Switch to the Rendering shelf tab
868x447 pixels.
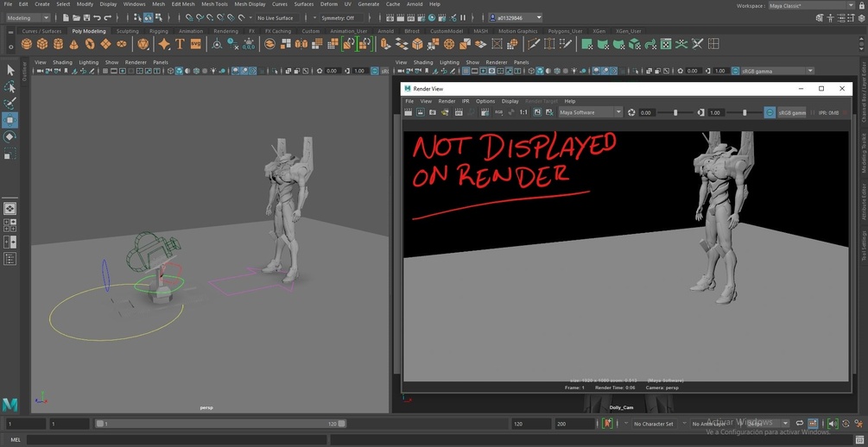226,31
